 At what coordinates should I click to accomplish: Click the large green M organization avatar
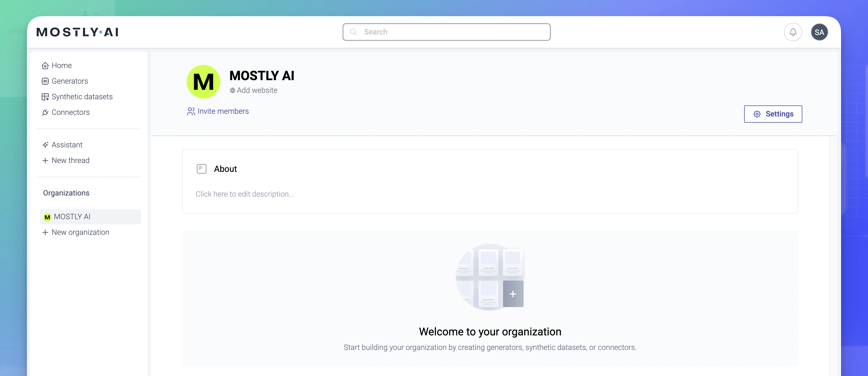pos(204,82)
